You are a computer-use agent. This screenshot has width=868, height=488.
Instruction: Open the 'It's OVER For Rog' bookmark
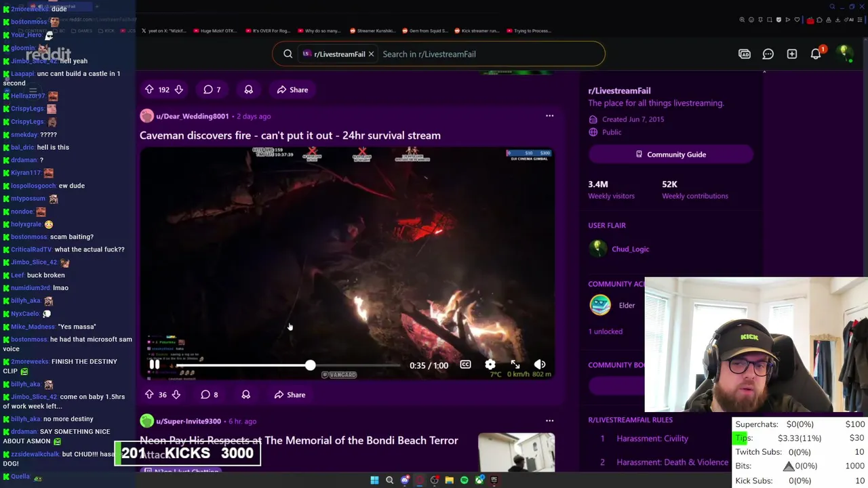point(268,30)
